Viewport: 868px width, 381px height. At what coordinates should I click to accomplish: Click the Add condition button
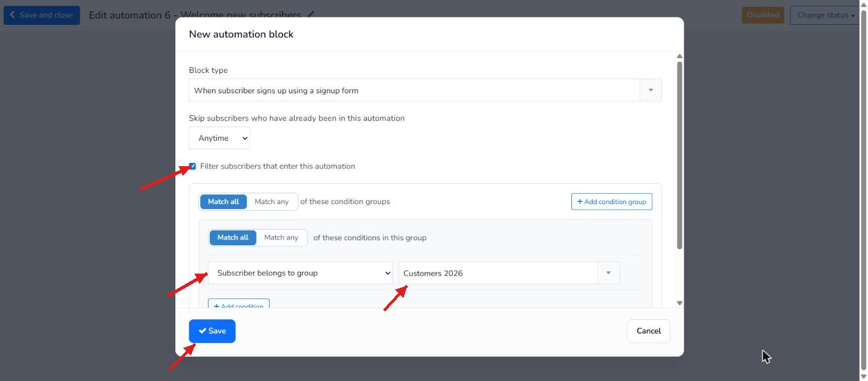tap(238, 304)
